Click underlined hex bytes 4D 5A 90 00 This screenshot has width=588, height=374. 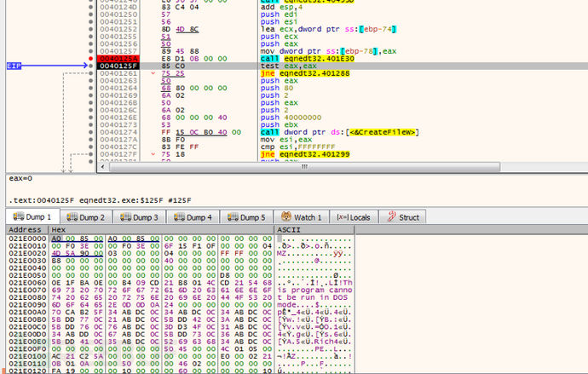pos(78,253)
